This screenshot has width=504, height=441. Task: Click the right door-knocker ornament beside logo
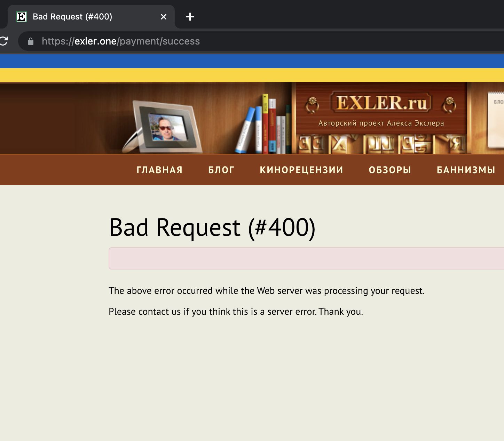pos(449,105)
